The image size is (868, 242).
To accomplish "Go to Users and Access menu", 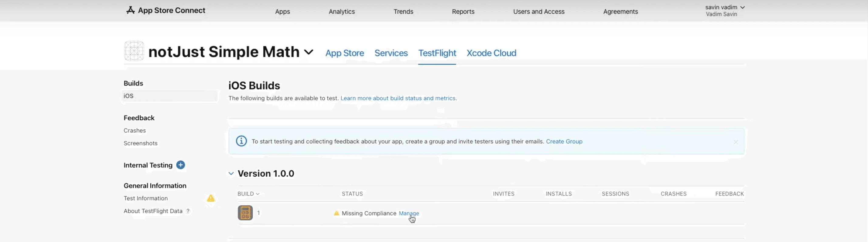I will pyautogui.click(x=538, y=12).
